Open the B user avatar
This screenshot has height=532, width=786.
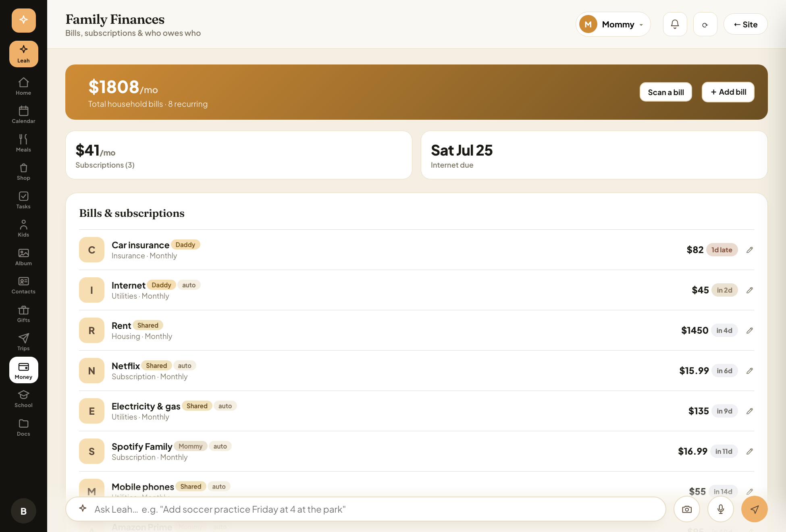click(x=23, y=511)
